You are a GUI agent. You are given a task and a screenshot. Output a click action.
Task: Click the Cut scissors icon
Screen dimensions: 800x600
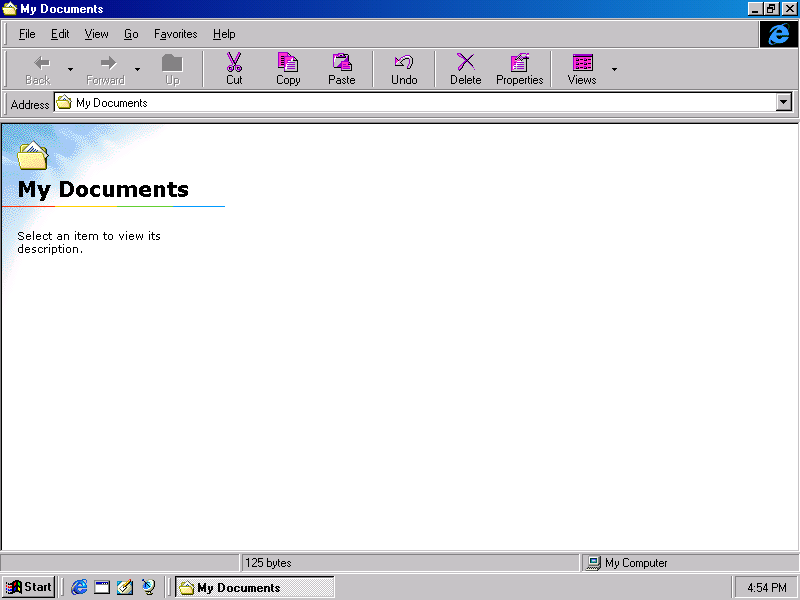(x=234, y=62)
